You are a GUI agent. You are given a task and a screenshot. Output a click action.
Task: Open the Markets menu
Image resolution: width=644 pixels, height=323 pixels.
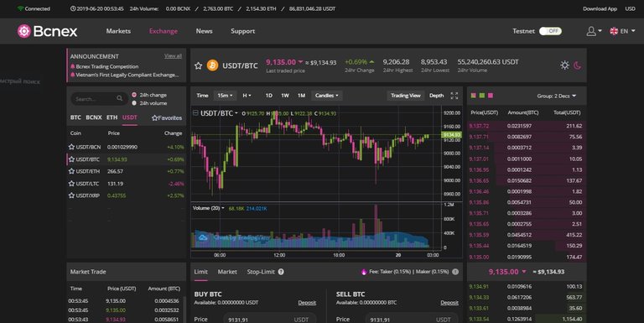point(118,31)
